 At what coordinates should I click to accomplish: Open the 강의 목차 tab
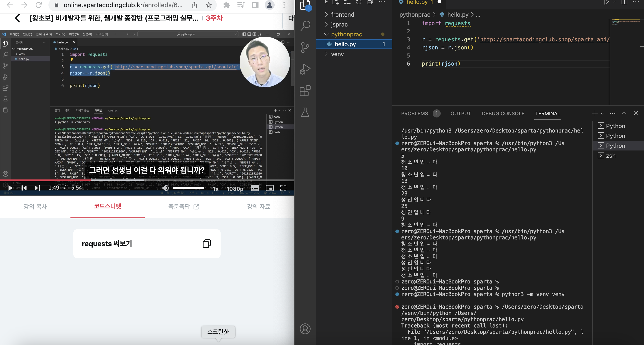point(35,206)
